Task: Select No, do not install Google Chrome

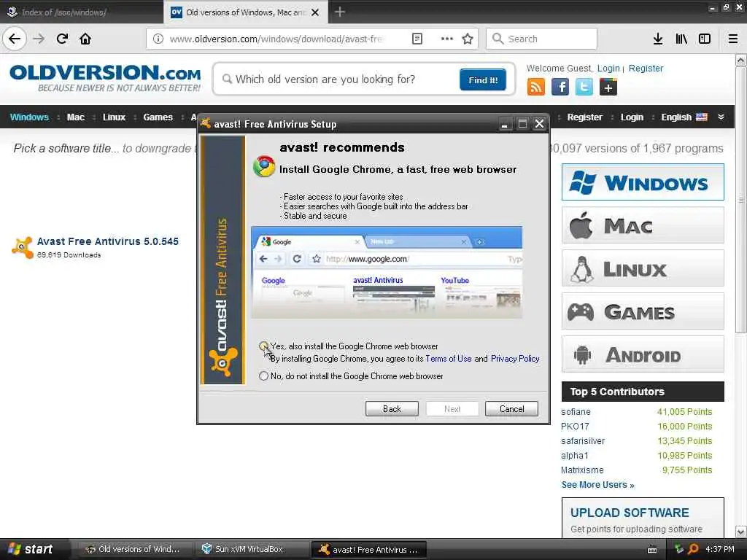Action: pyautogui.click(x=263, y=376)
